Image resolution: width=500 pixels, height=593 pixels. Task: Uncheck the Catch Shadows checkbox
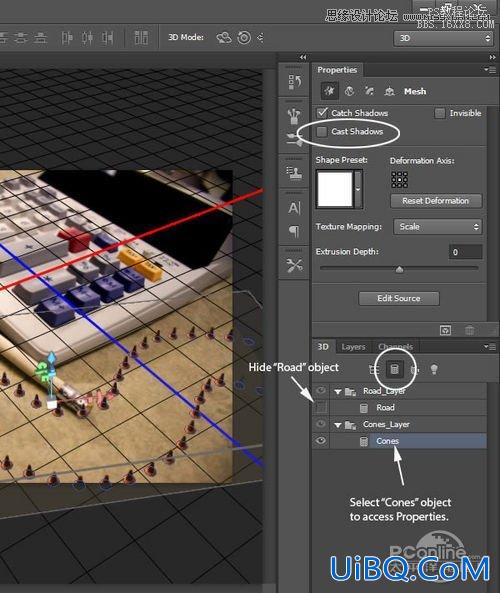[322, 113]
